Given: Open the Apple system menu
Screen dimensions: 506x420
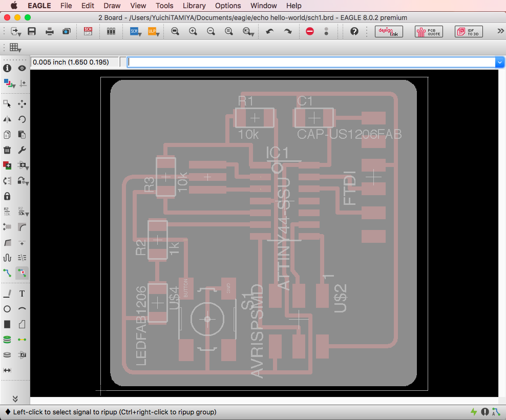Looking at the screenshot, I should (x=14, y=6).
